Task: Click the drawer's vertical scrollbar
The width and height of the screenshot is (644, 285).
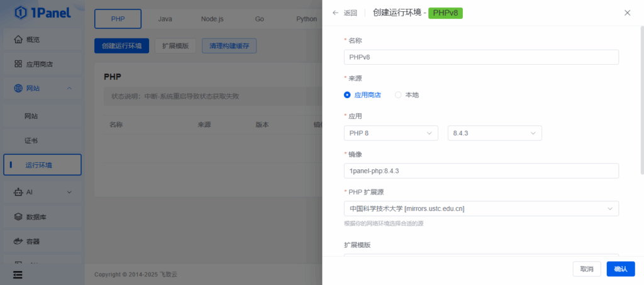Action: (x=641, y=101)
